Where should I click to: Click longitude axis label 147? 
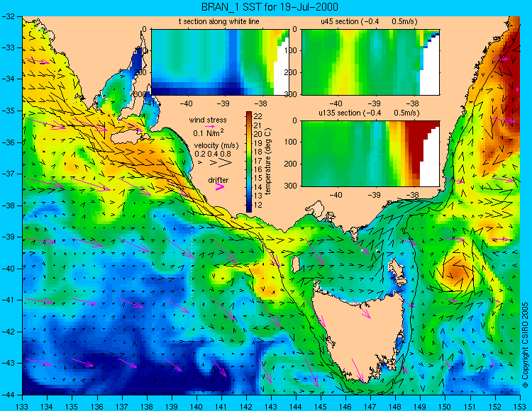click(x=370, y=406)
